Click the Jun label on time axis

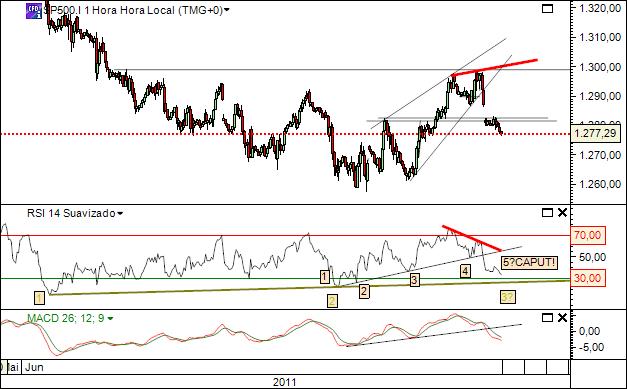coord(34,367)
